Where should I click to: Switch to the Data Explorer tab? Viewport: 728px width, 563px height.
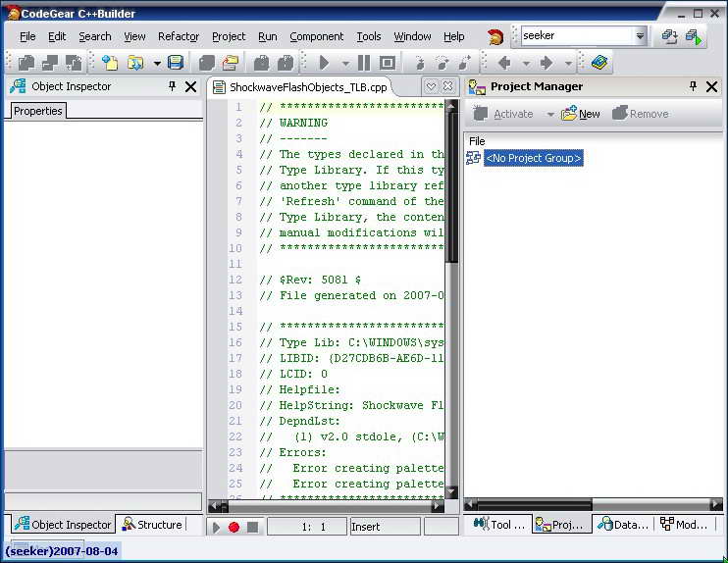tap(623, 525)
